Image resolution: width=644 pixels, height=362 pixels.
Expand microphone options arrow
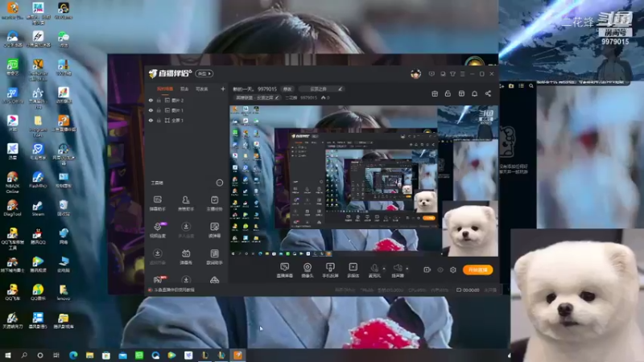(384, 269)
